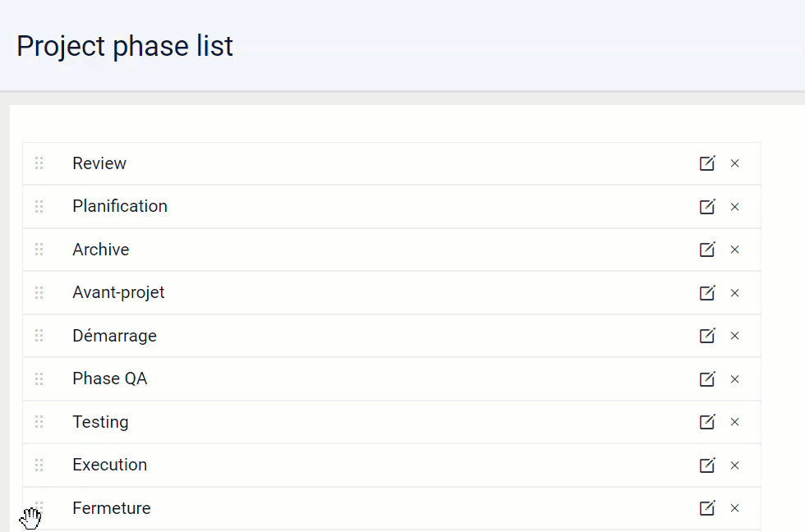Click the drag handle beside Archive
Image resolution: width=805 pixels, height=532 pixels.
39,250
